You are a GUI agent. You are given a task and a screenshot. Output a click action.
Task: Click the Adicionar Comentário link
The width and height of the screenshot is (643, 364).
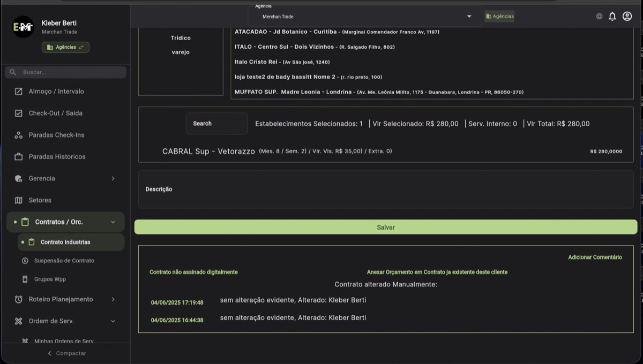595,257
